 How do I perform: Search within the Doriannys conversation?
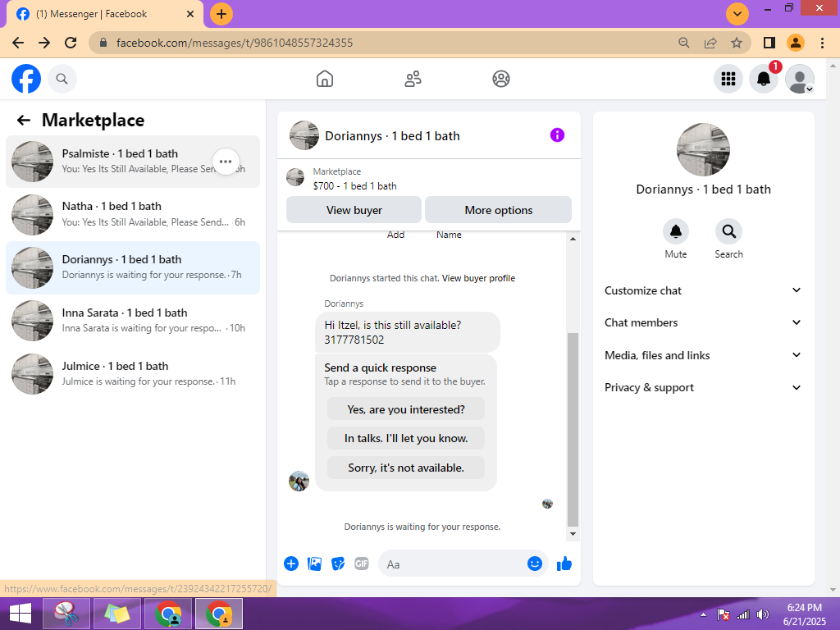(x=728, y=231)
